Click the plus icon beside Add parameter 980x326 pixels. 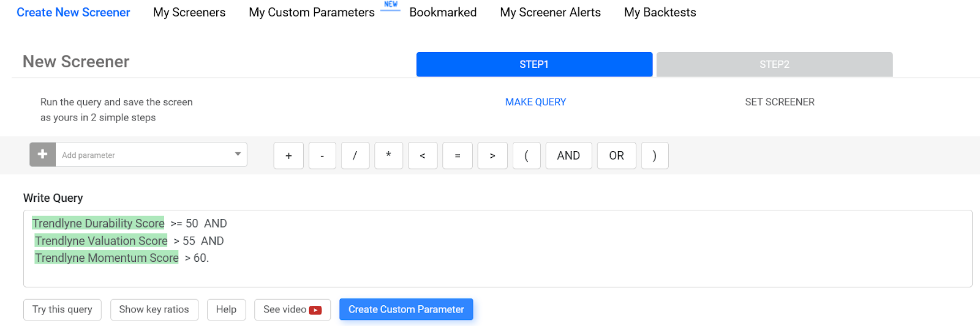(42, 155)
